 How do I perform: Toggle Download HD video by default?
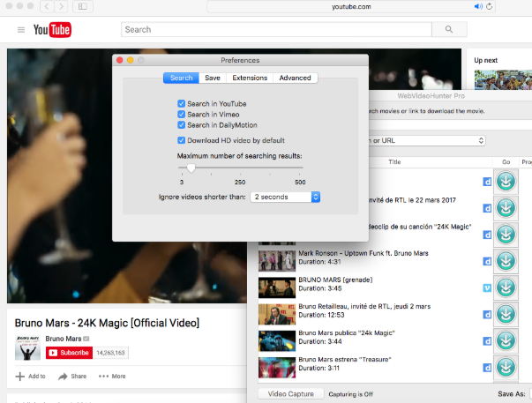182,140
